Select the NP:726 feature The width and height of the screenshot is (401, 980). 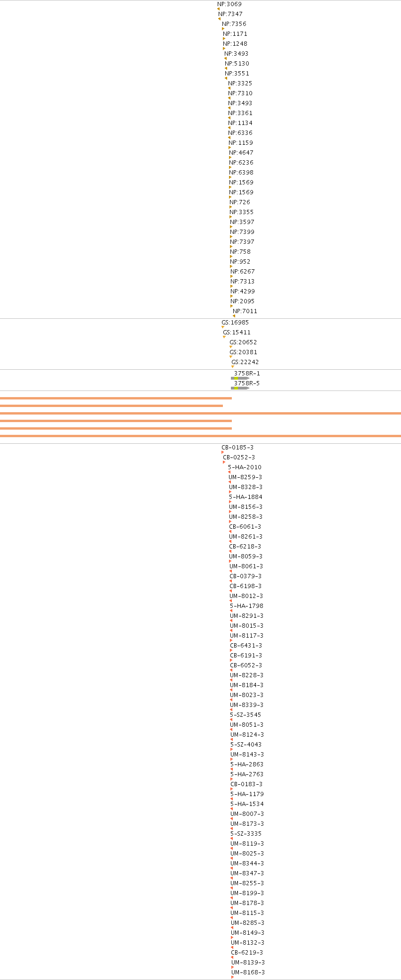pos(240,202)
